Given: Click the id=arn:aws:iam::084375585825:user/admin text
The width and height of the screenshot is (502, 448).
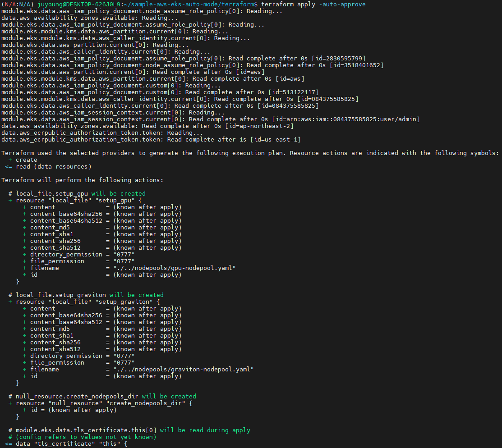Looking at the screenshot, I should 346,119.
